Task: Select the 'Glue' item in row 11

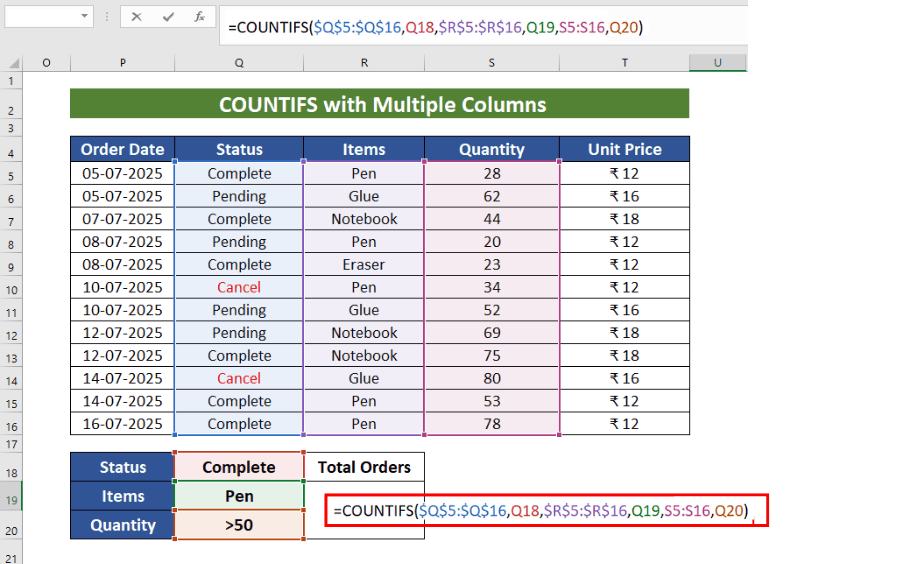Action: point(364,310)
